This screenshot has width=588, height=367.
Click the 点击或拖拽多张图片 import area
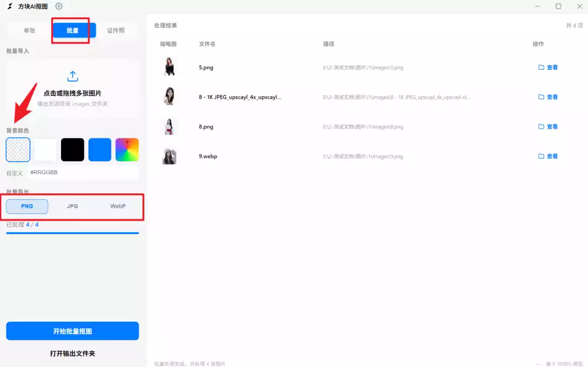pyautogui.click(x=72, y=88)
